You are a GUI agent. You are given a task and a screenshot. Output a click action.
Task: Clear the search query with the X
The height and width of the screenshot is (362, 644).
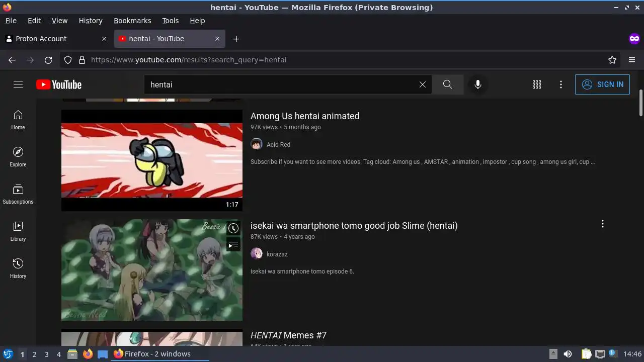[x=423, y=84]
